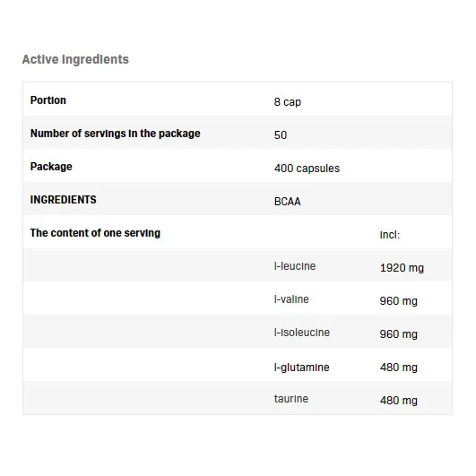Select the l-isoleucine ingredient name
The height and width of the screenshot is (476, 476).
click(302, 333)
